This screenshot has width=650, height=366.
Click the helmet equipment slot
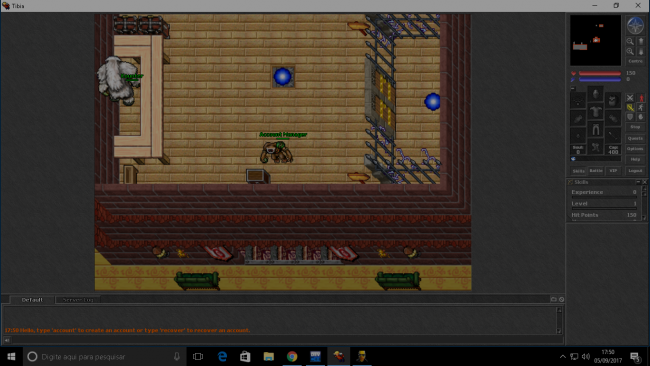pyautogui.click(x=596, y=93)
